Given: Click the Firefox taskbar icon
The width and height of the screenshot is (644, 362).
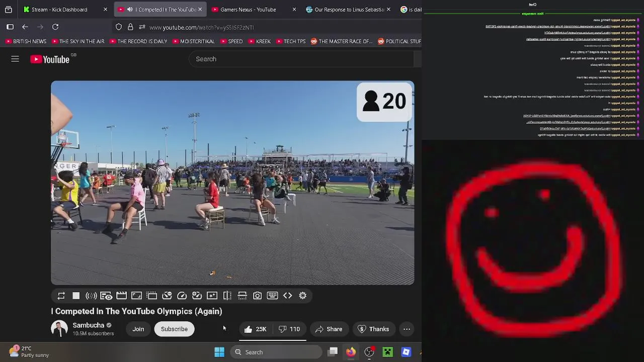Looking at the screenshot, I should [351, 352].
